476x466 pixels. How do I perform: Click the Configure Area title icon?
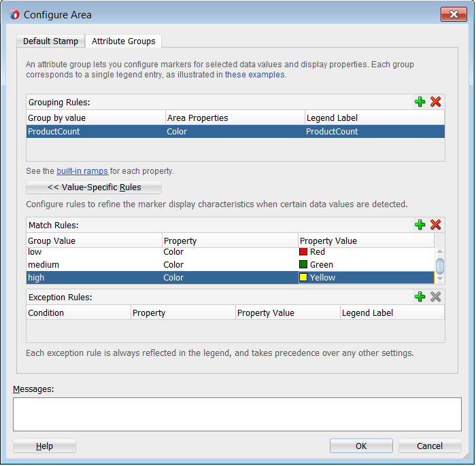tap(14, 14)
